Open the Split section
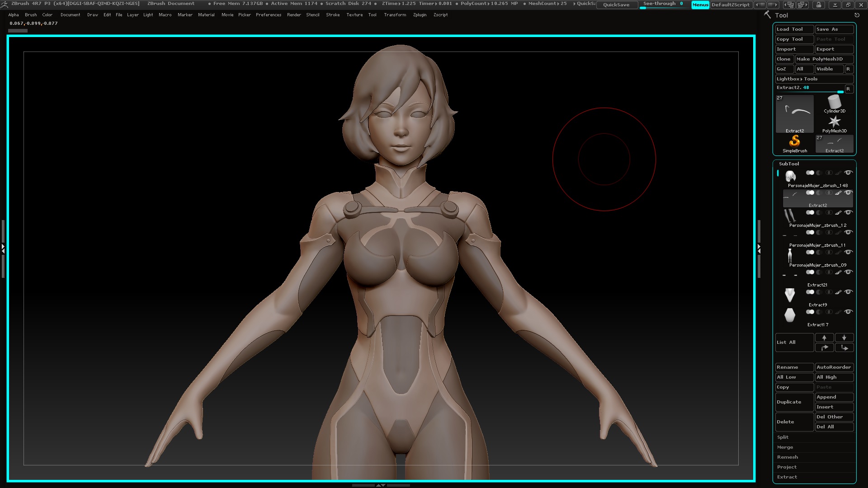The height and width of the screenshot is (488, 868). point(783,437)
